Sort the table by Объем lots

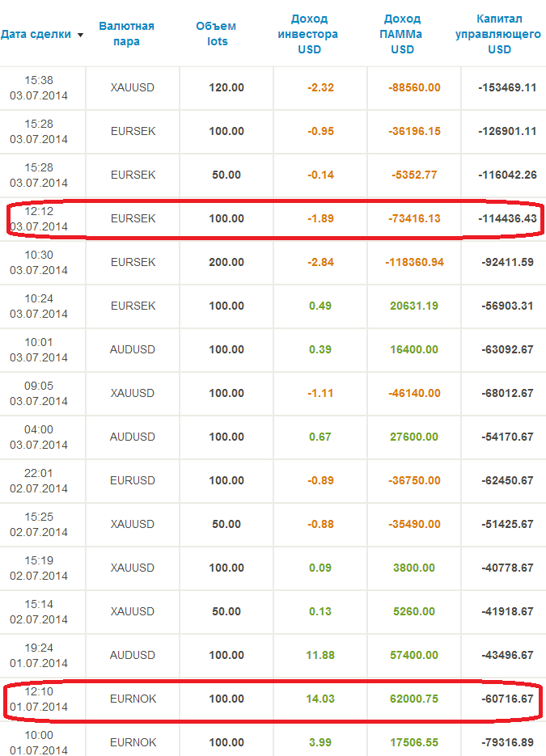(x=216, y=34)
